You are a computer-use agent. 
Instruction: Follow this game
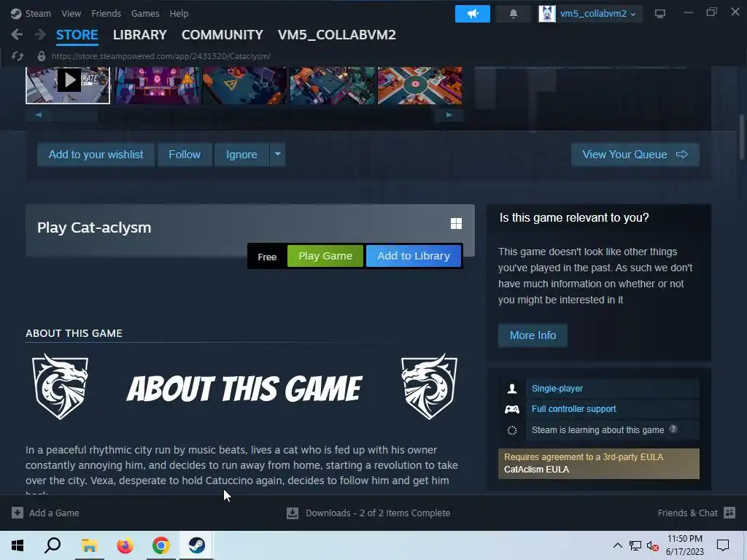(x=185, y=155)
